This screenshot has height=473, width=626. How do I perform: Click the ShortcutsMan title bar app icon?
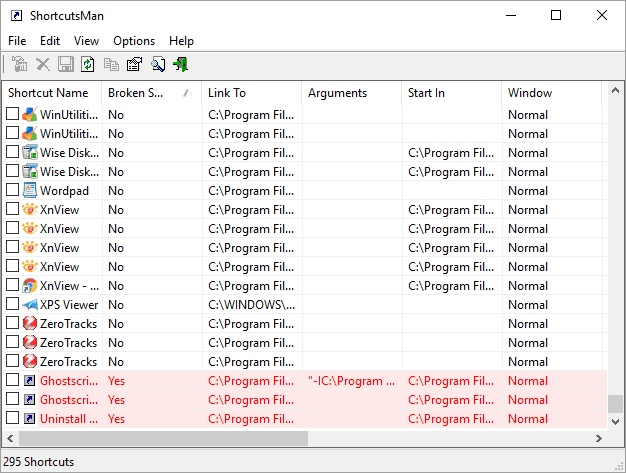(x=16, y=16)
